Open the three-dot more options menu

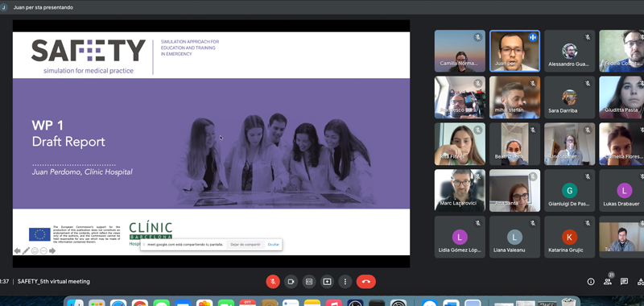[x=345, y=281]
